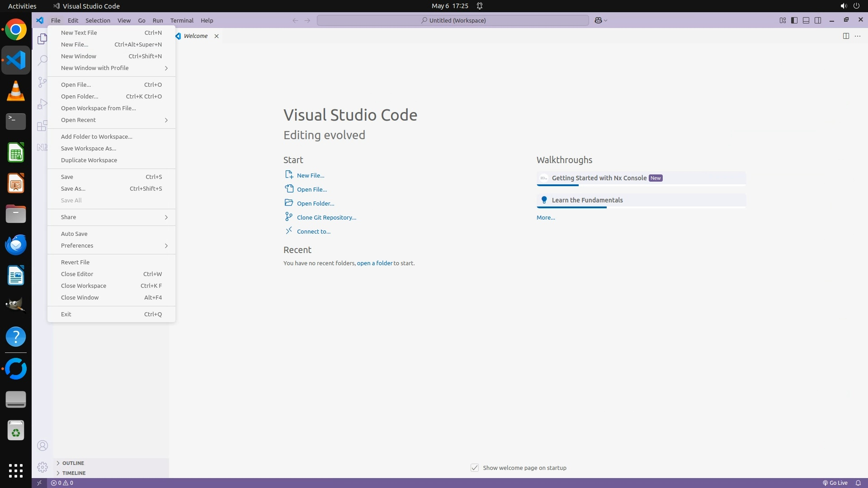Toggle the primary side bar layout icon

click(794, 20)
